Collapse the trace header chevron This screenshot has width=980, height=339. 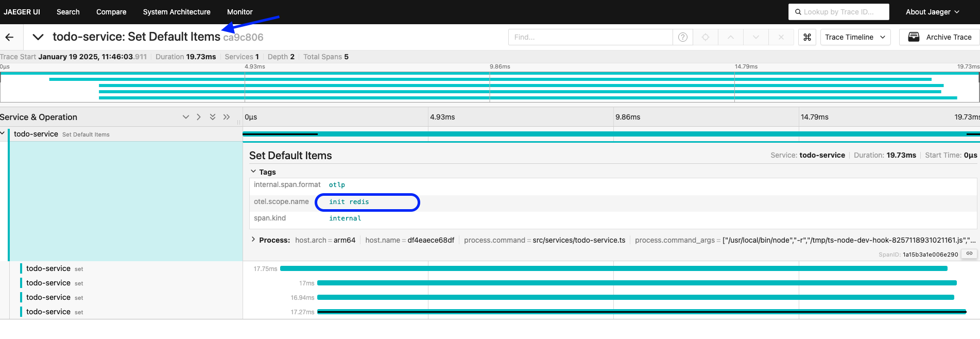pos(38,37)
